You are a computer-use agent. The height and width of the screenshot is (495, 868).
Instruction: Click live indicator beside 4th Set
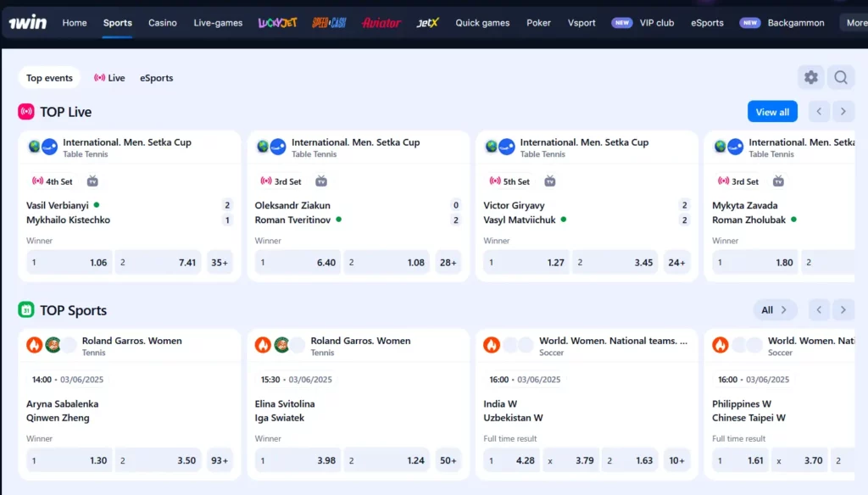pyautogui.click(x=37, y=181)
